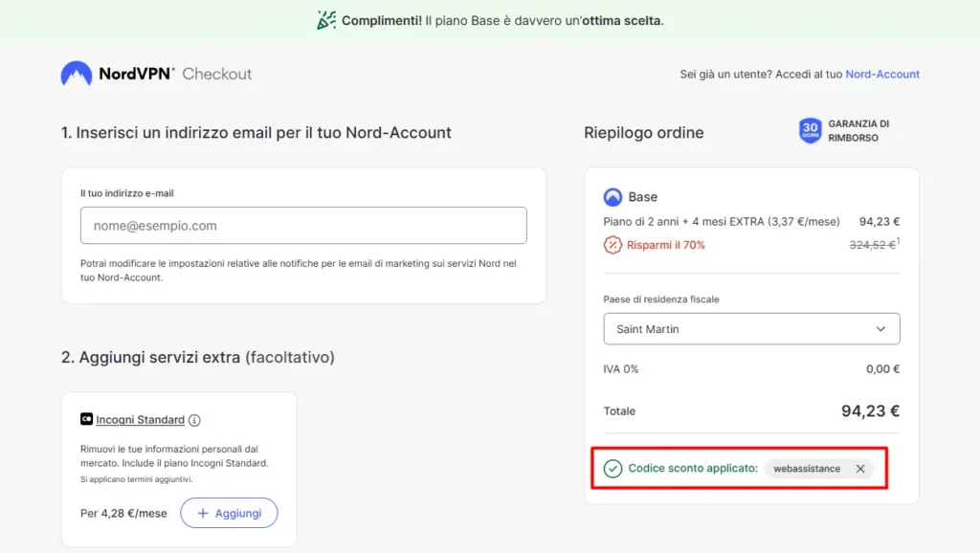
Task: Click the party popper icon in banner
Action: click(x=326, y=20)
